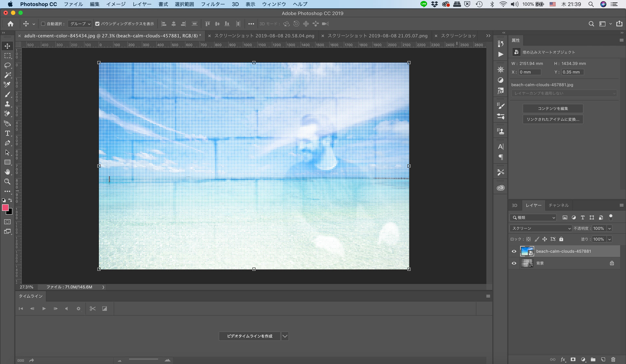
Task: Open the フィルター menu
Action: tap(213, 4)
